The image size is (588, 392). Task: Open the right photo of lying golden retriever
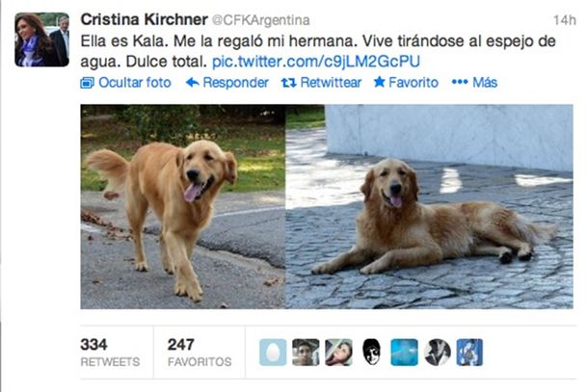click(x=429, y=206)
